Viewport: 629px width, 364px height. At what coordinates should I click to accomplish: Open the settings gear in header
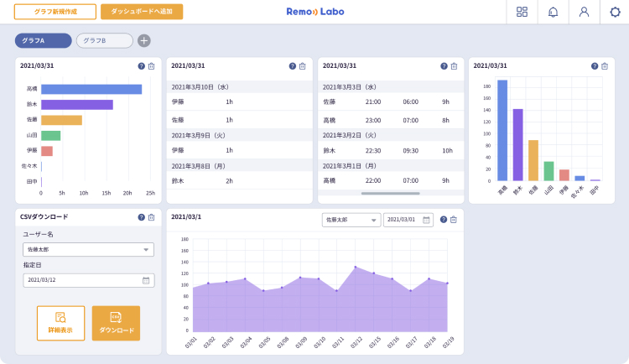point(615,12)
